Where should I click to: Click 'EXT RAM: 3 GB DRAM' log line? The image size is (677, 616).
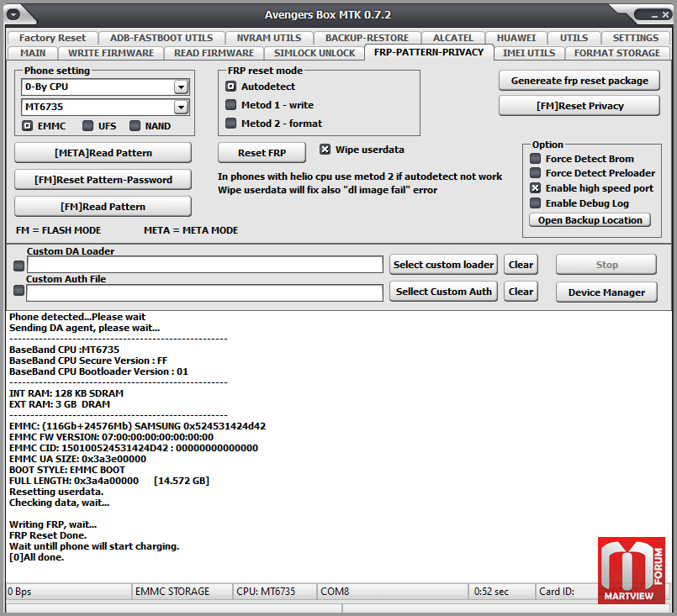point(60,404)
